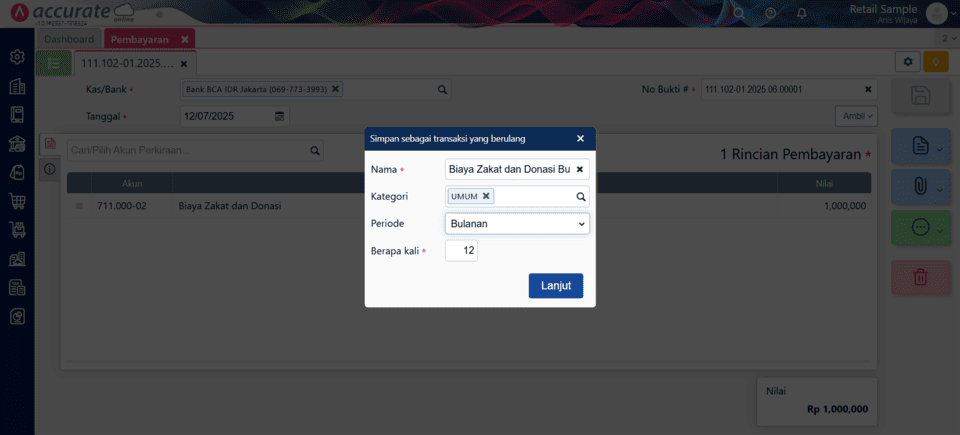Click the yellow lightbulb tips button
This screenshot has height=435, width=960.
tap(935, 62)
